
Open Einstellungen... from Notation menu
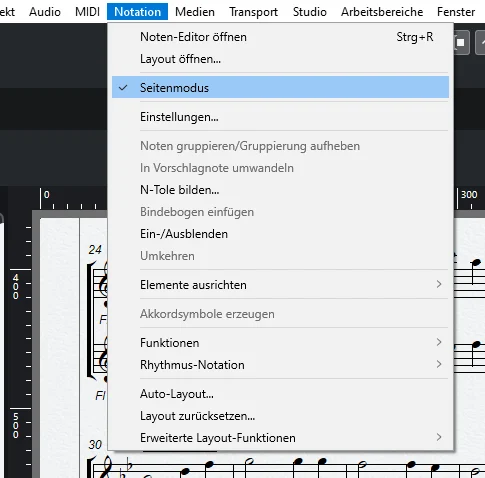[x=280, y=117]
